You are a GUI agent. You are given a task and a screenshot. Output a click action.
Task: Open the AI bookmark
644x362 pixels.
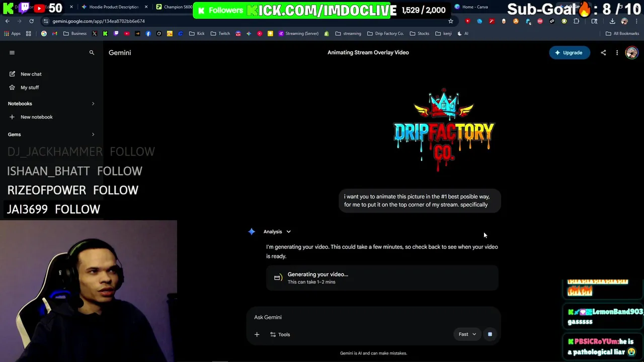pyautogui.click(x=463, y=34)
